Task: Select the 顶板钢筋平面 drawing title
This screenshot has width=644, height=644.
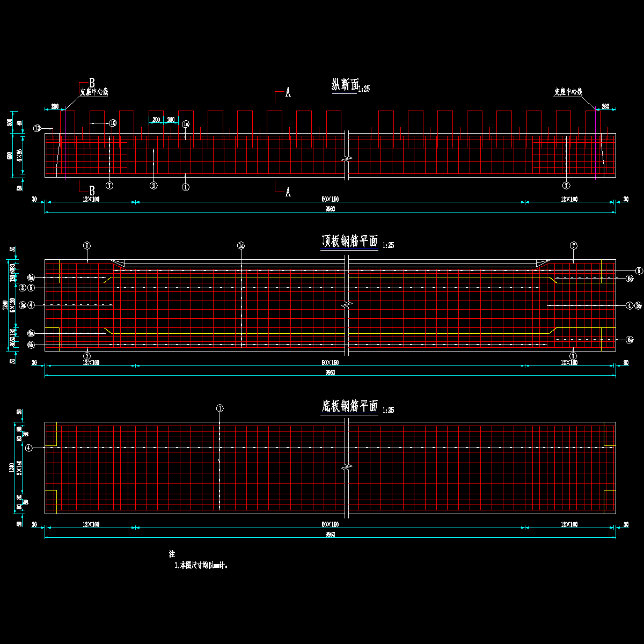Action: click(x=349, y=242)
